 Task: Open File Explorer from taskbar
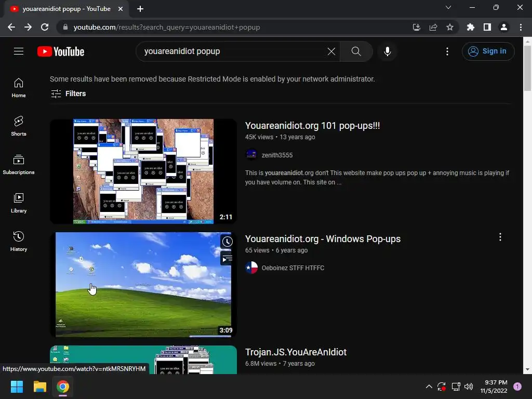(x=39, y=387)
